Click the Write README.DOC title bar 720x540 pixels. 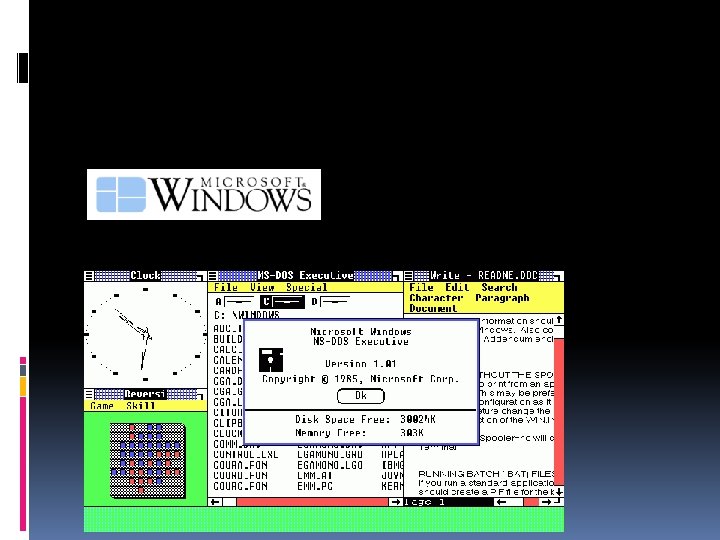click(x=484, y=276)
